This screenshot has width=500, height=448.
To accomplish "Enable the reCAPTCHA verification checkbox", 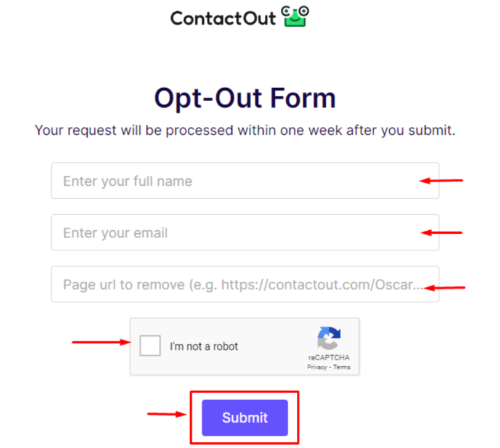I will pyautogui.click(x=150, y=345).
